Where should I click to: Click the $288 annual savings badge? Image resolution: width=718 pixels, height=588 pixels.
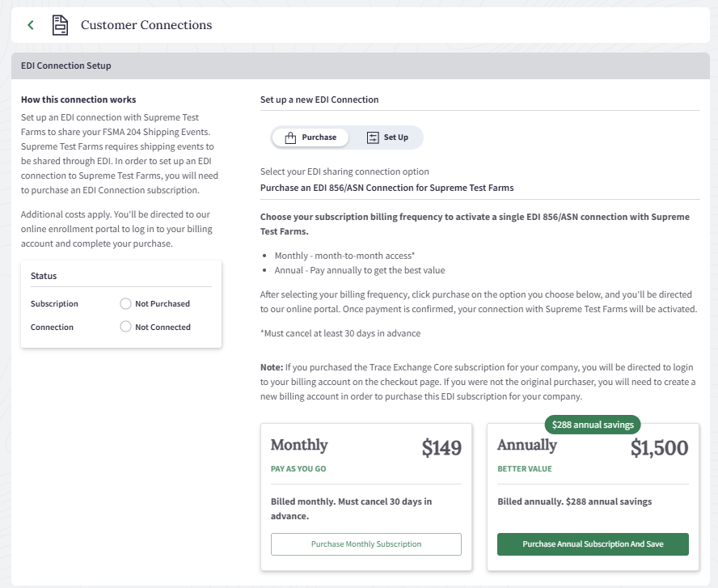click(593, 425)
